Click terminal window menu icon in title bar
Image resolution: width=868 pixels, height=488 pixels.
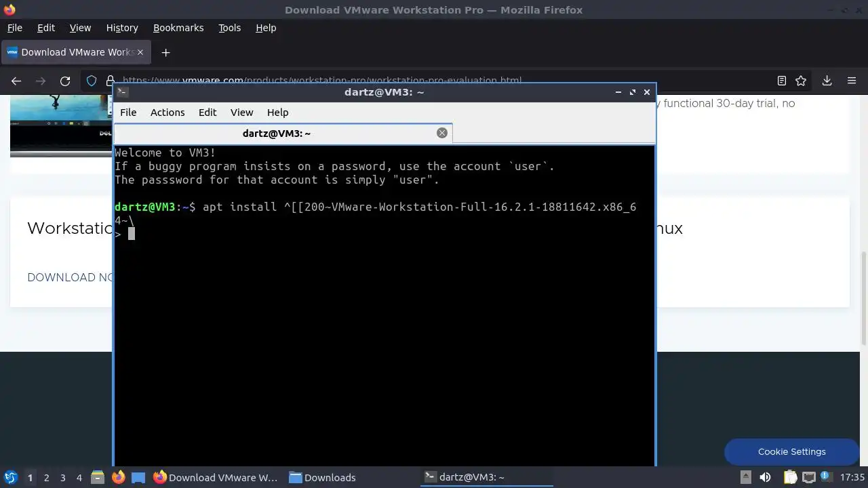tap(122, 92)
